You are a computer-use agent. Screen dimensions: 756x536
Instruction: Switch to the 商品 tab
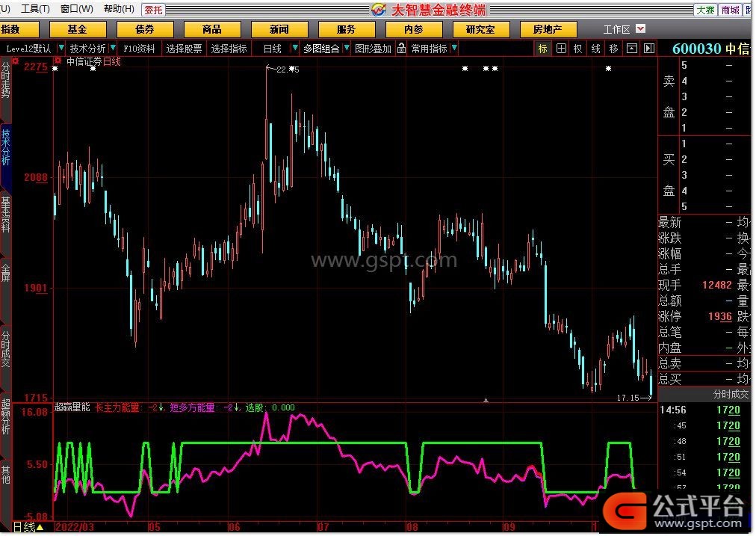(x=212, y=29)
